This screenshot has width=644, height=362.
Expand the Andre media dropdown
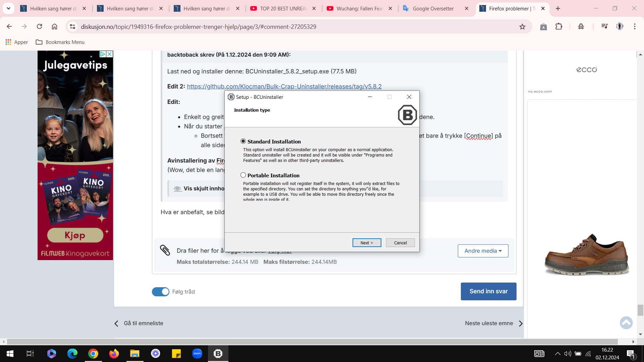coord(483,251)
